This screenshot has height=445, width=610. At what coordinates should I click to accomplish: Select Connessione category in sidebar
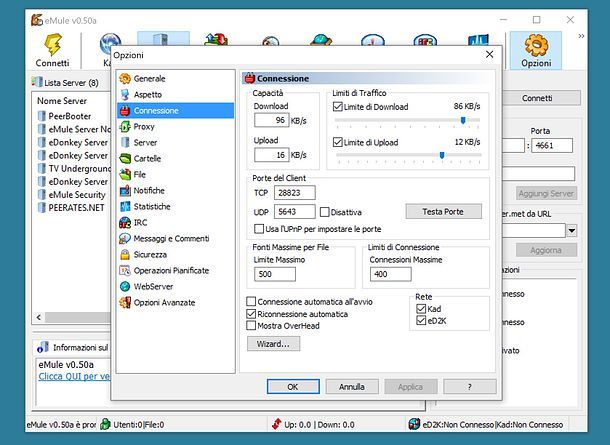coord(175,110)
